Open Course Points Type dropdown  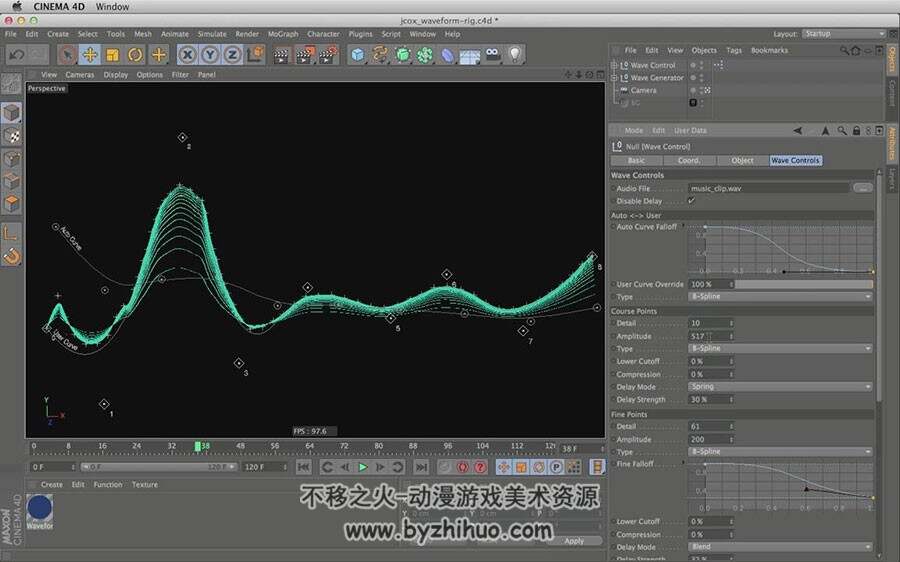pos(780,348)
